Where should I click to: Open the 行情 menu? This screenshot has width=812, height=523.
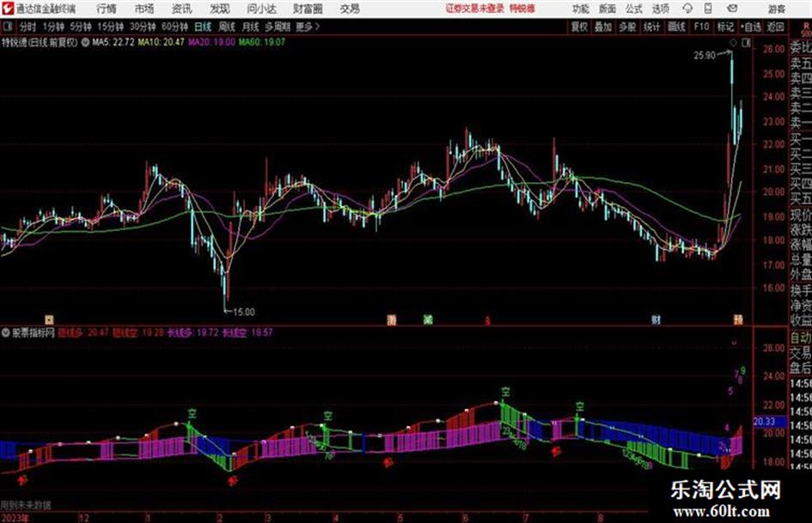point(107,9)
